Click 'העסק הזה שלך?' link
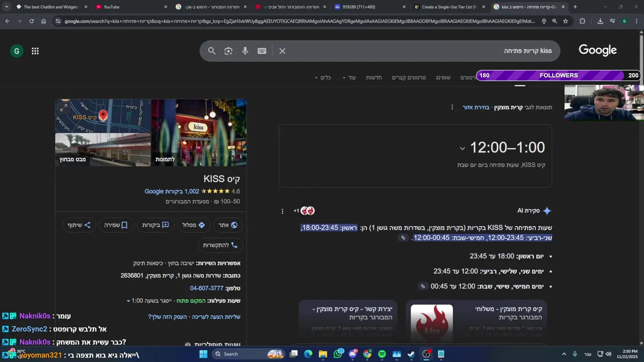 pyautogui.click(x=168, y=317)
